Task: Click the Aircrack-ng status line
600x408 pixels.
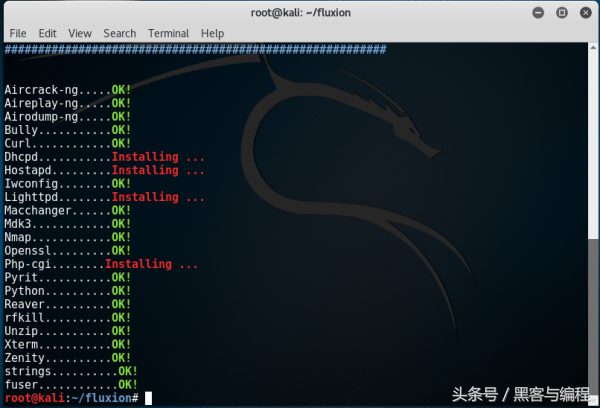Action: click(68, 90)
